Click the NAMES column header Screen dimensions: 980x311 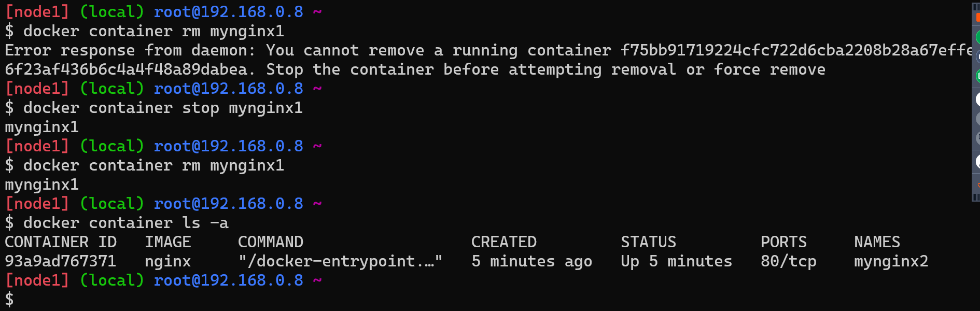(877, 242)
